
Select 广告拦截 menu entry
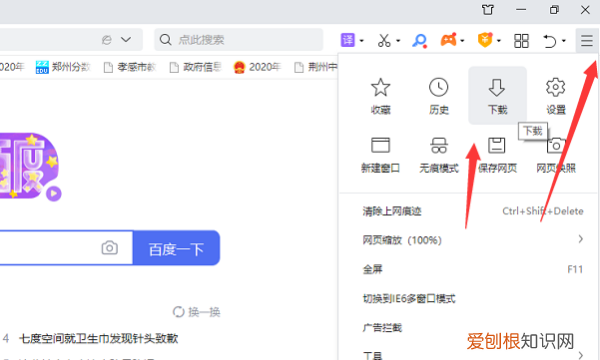tap(468, 327)
